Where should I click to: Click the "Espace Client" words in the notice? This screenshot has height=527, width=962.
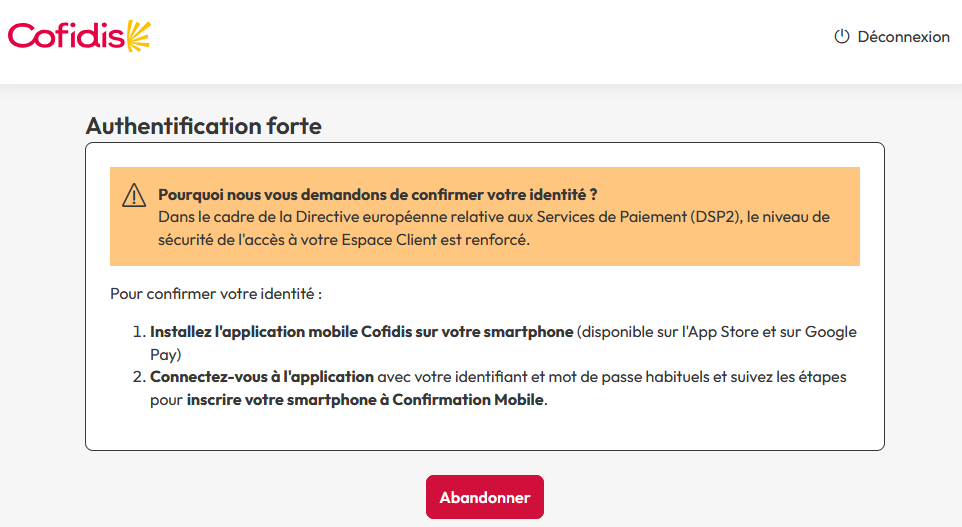(x=425, y=240)
